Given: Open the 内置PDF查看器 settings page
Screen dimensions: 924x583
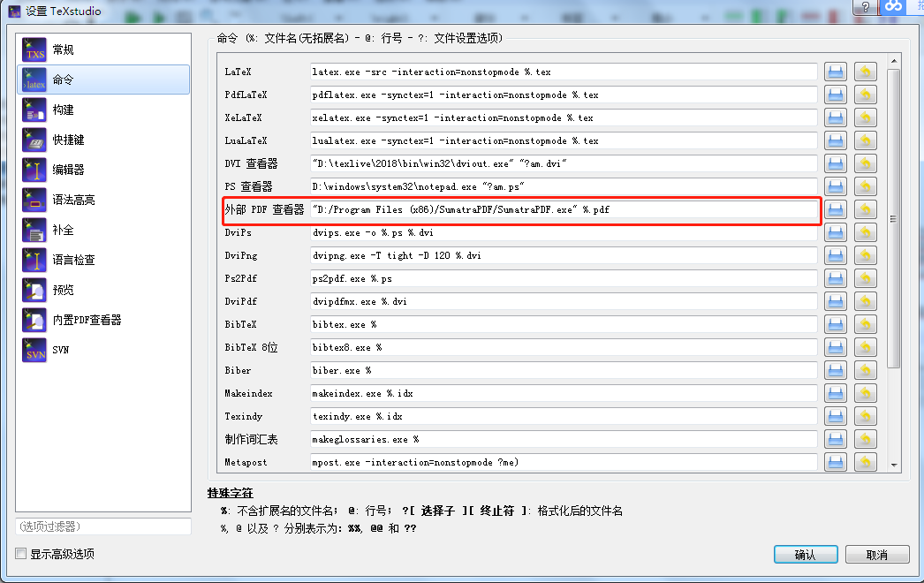Looking at the screenshot, I should click(x=103, y=320).
